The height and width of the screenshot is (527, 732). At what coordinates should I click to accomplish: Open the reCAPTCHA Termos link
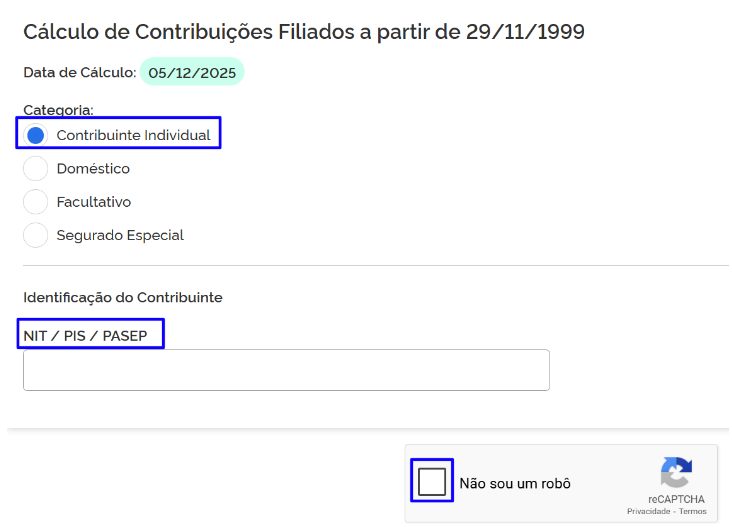[693, 512]
